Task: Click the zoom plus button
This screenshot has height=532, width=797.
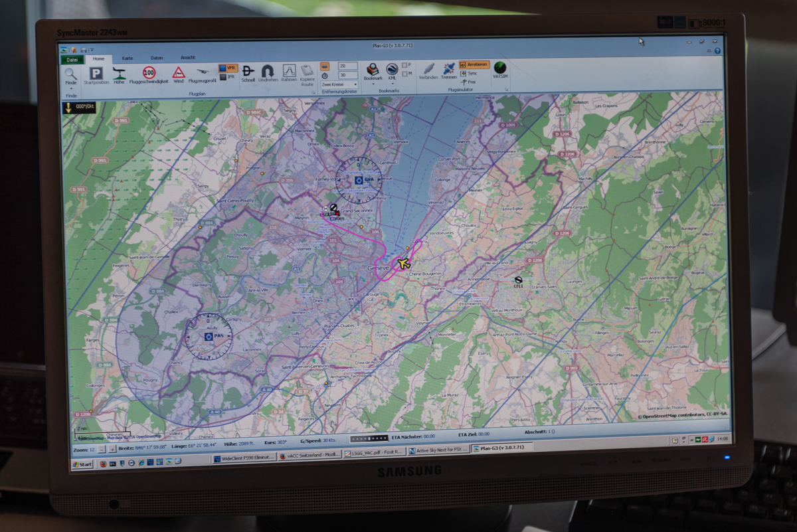Action: [112, 449]
